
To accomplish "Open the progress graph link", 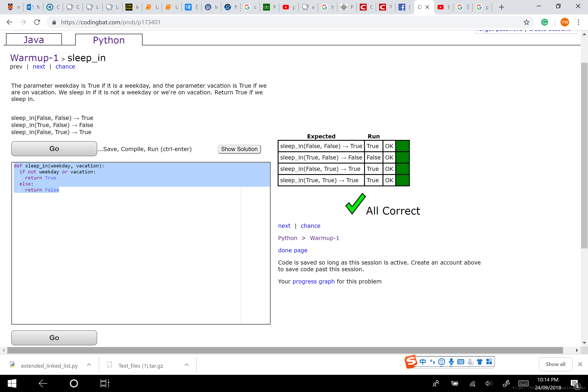I will coord(313,282).
